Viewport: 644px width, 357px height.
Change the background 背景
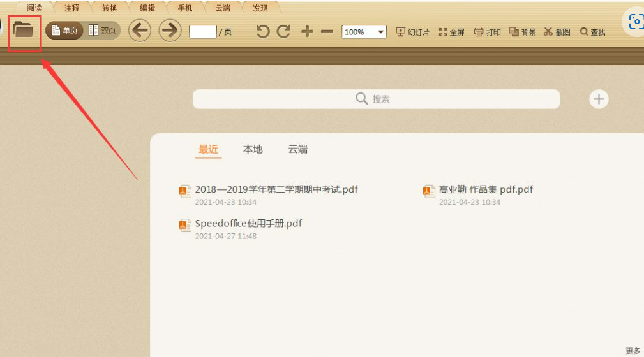(x=523, y=32)
